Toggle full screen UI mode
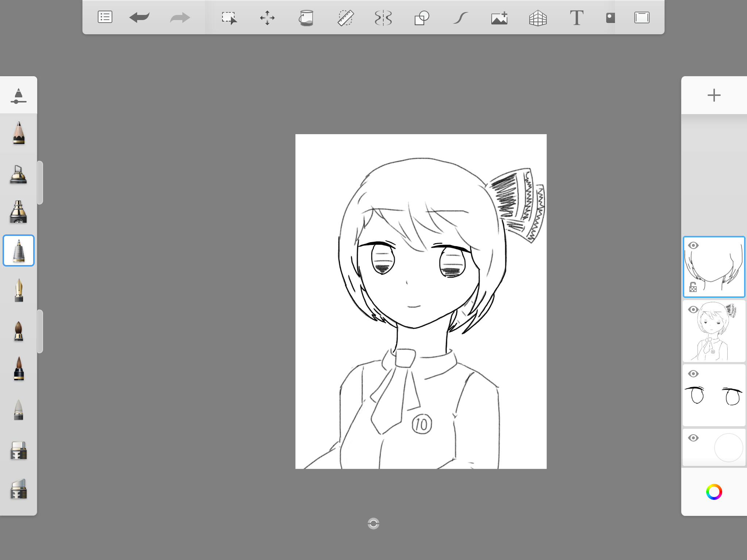Screen dimensions: 747x560 [642, 17]
